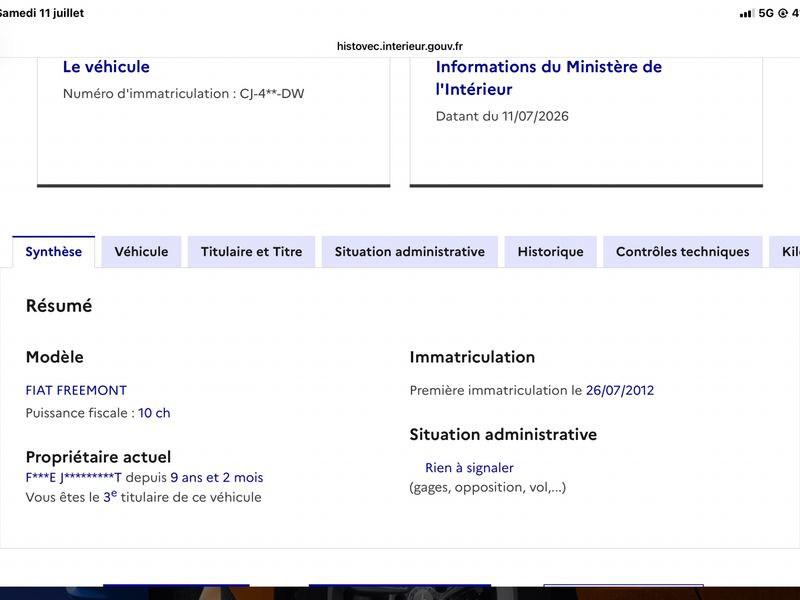Image resolution: width=800 pixels, height=600 pixels.
Task: Click Informations du Ministère de l'Intérieur heading
Action: [548, 78]
